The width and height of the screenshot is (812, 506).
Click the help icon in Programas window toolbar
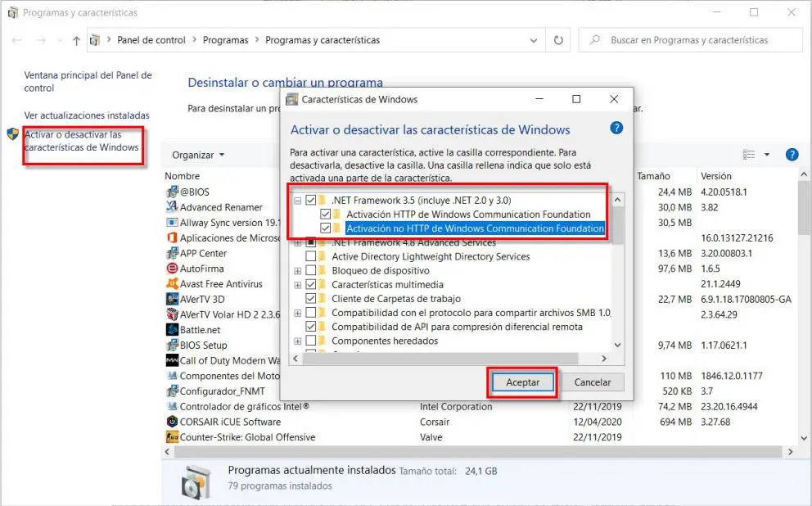792,154
